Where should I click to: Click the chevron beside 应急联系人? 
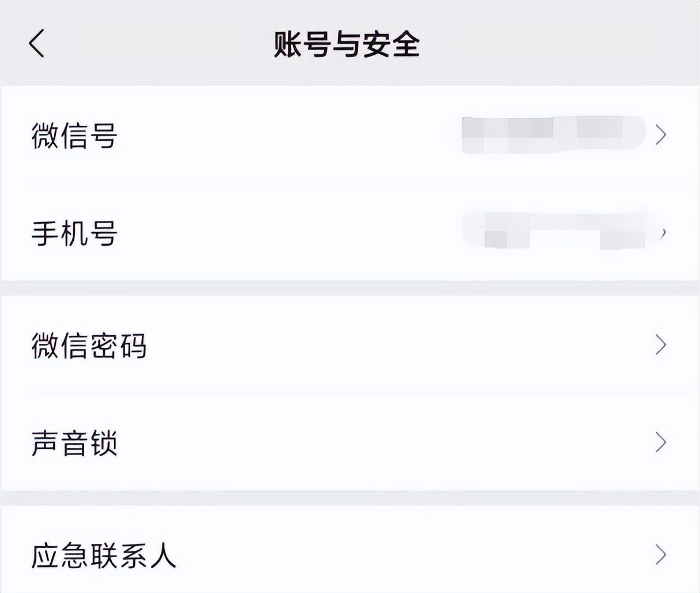click(660, 556)
